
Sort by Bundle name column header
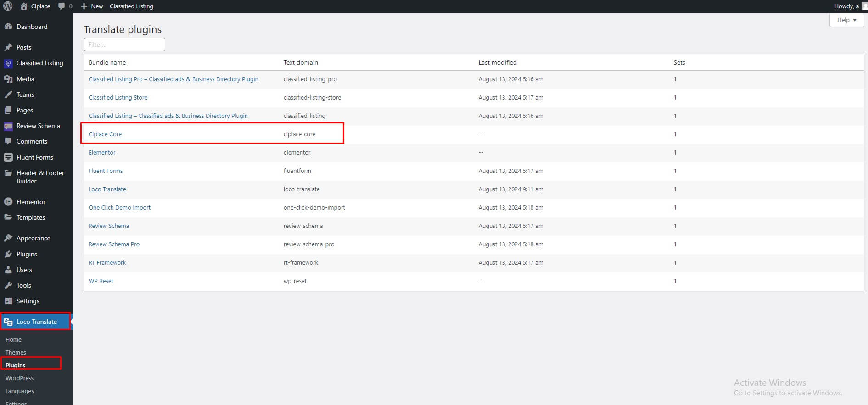pyautogui.click(x=107, y=62)
